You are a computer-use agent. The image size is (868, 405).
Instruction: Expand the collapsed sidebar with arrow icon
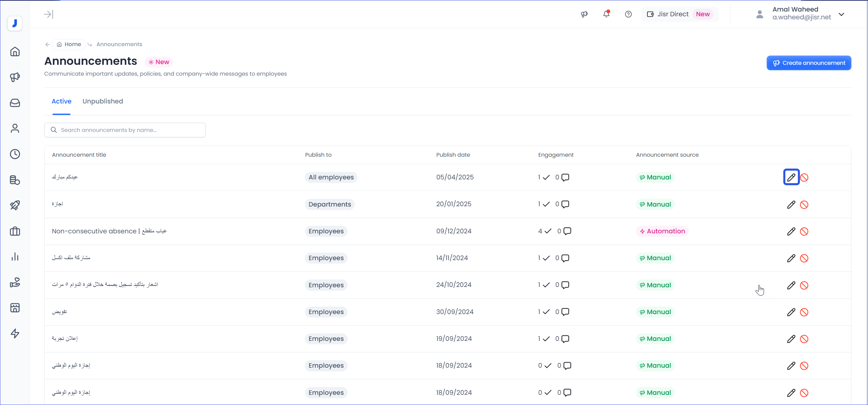pyautogui.click(x=49, y=14)
